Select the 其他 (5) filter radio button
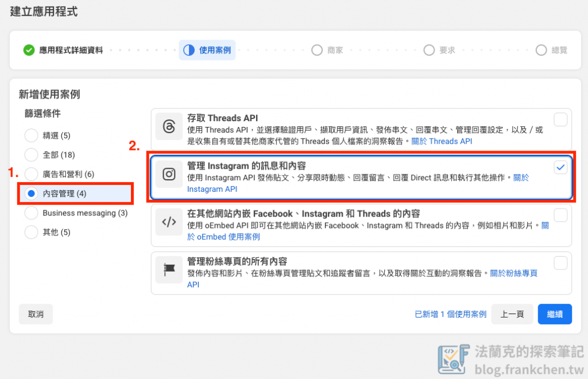 tap(31, 232)
